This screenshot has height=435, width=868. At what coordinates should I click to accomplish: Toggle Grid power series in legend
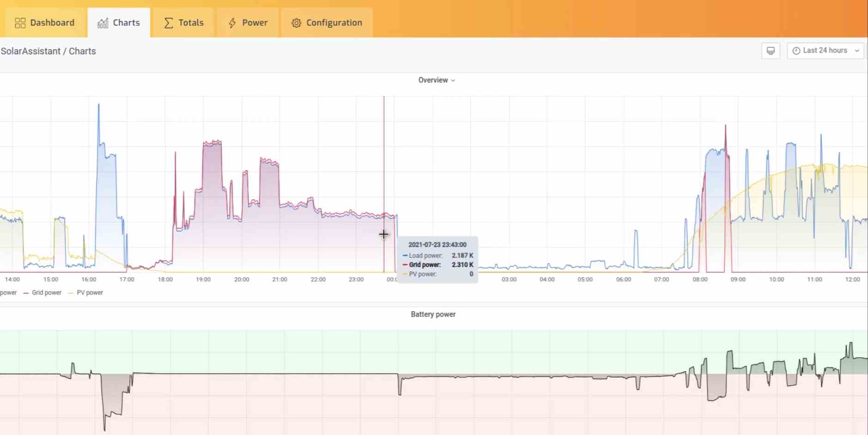(x=46, y=293)
